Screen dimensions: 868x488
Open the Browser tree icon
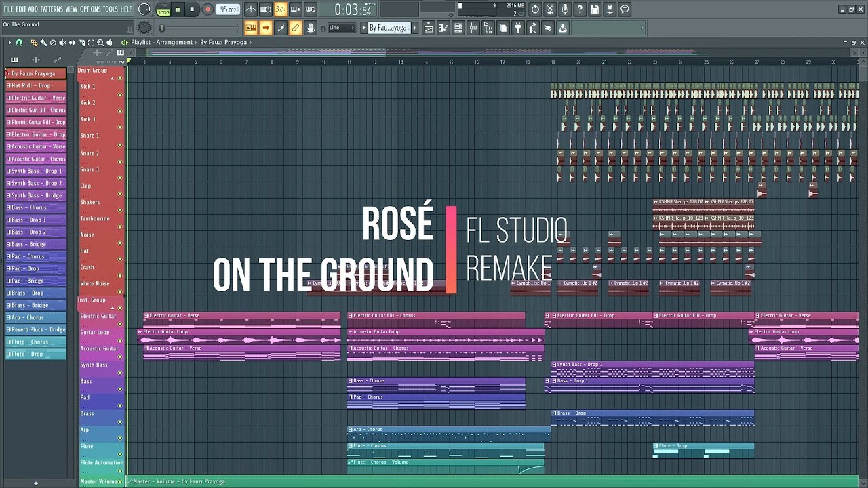(x=488, y=28)
